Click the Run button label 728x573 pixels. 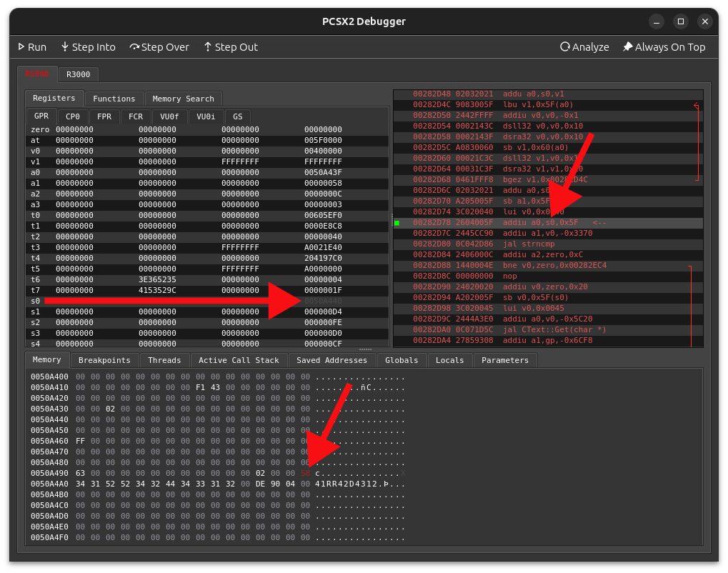click(37, 47)
